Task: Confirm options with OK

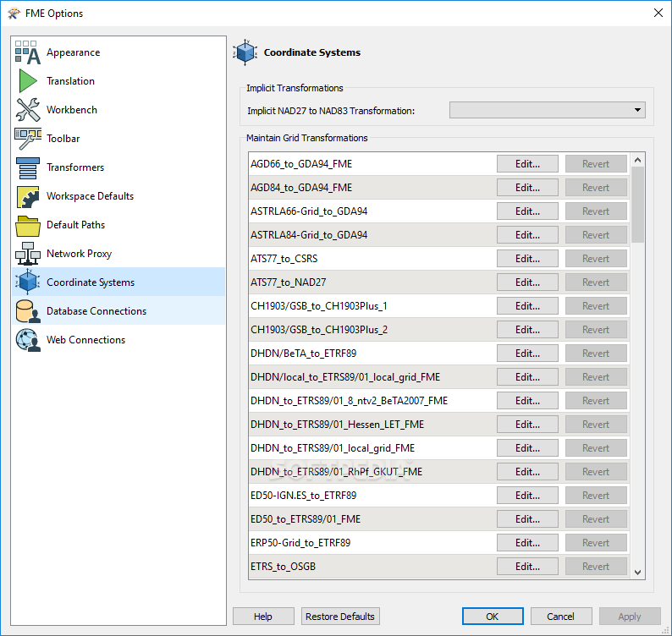Action: [493, 617]
